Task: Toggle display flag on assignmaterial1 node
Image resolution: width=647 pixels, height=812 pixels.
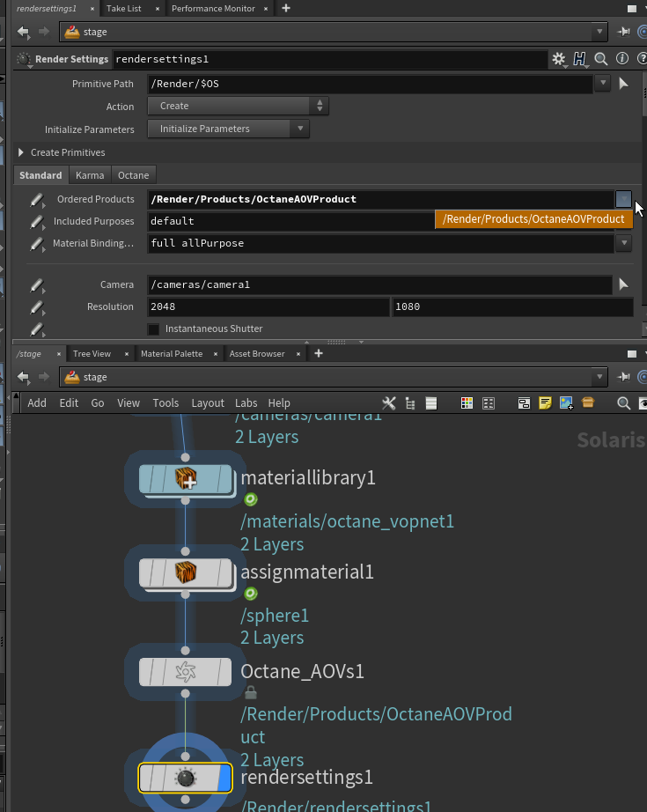Action: [x=224, y=572]
